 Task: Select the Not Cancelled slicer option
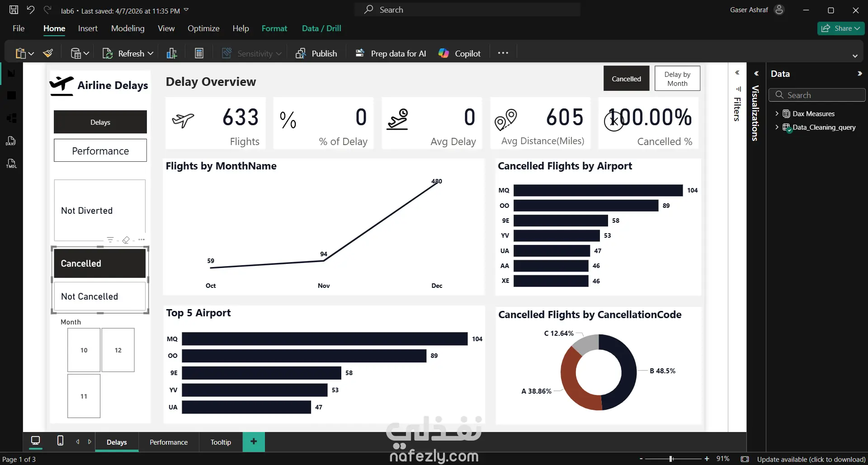pyautogui.click(x=100, y=296)
